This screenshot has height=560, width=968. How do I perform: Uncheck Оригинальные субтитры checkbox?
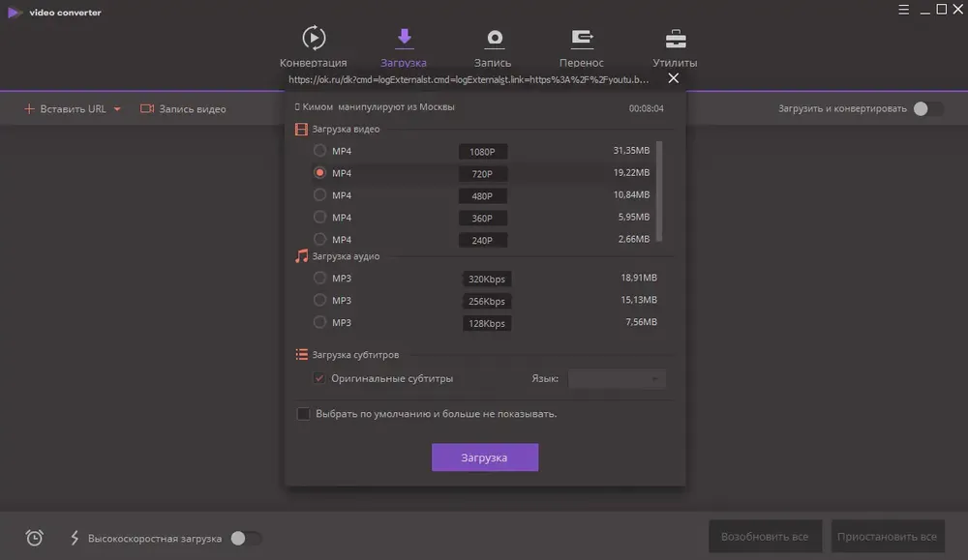tap(319, 378)
